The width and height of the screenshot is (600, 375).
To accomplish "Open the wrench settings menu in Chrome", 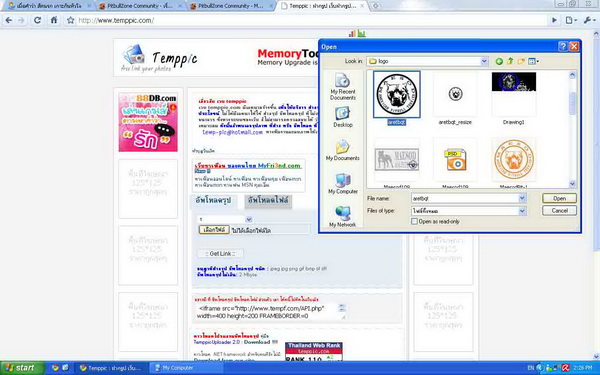I will point(589,20).
